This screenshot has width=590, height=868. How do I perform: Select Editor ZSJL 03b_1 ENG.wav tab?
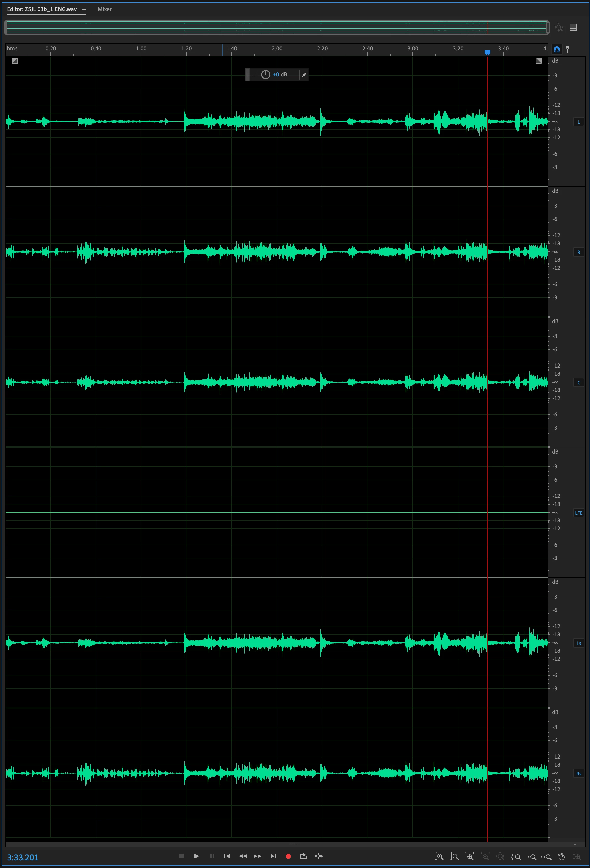[x=42, y=9]
